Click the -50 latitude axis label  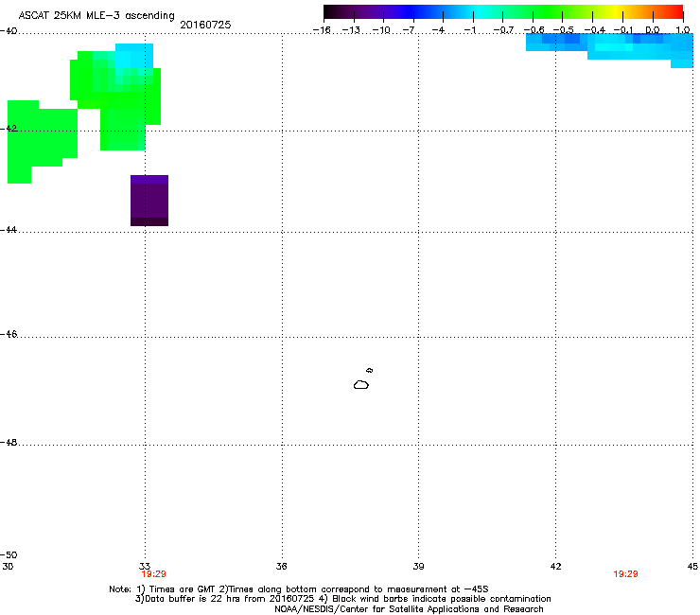[x=9, y=555]
